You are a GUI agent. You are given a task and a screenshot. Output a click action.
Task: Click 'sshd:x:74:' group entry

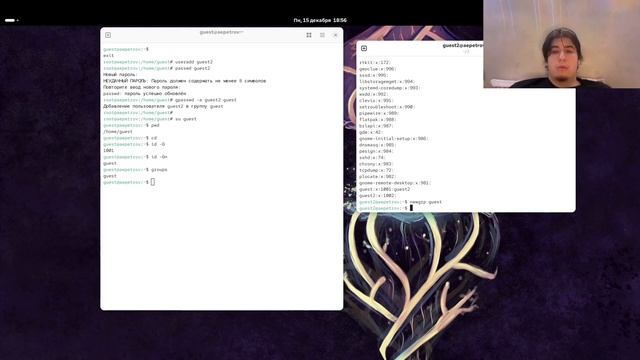click(x=372, y=158)
